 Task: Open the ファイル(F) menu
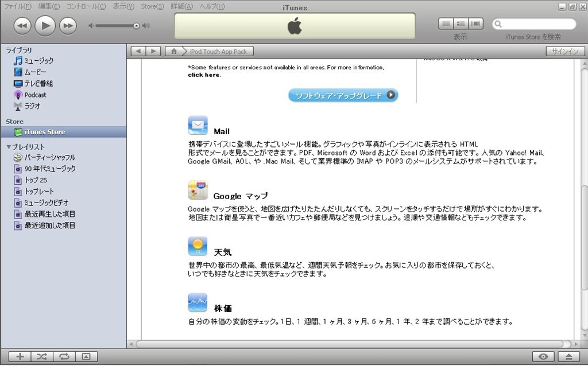coord(18,6)
